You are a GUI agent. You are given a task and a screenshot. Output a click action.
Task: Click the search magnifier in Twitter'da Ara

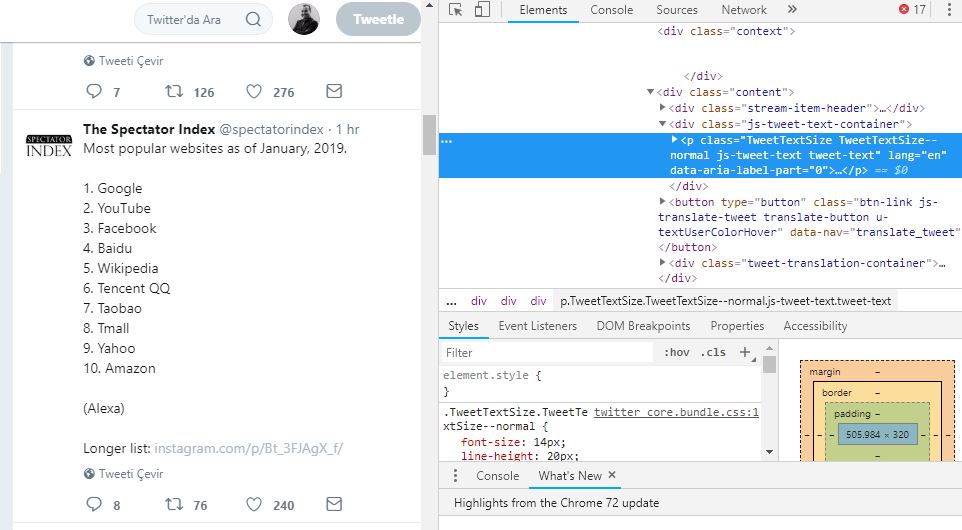pyautogui.click(x=253, y=19)
